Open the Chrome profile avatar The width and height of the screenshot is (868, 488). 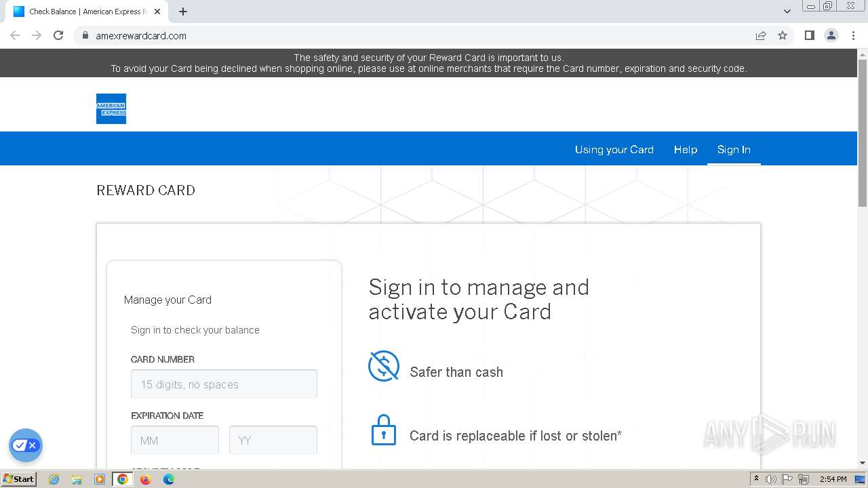[831, 35]
